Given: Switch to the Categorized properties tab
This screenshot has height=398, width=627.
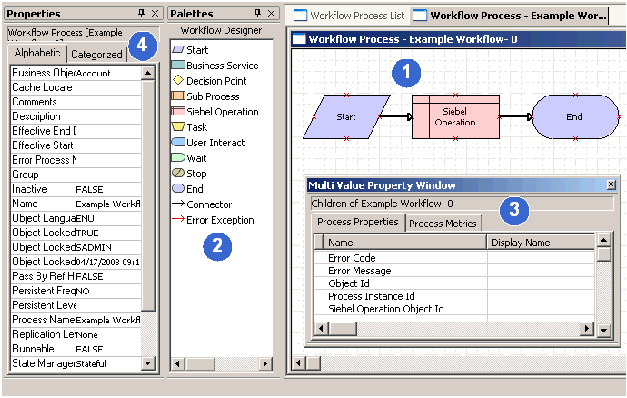Looking at the screenshot, I should 97,54.
